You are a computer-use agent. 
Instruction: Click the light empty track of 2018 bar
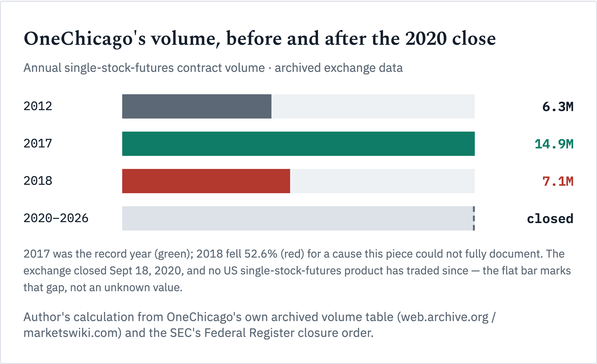click(x=382, y=181)
